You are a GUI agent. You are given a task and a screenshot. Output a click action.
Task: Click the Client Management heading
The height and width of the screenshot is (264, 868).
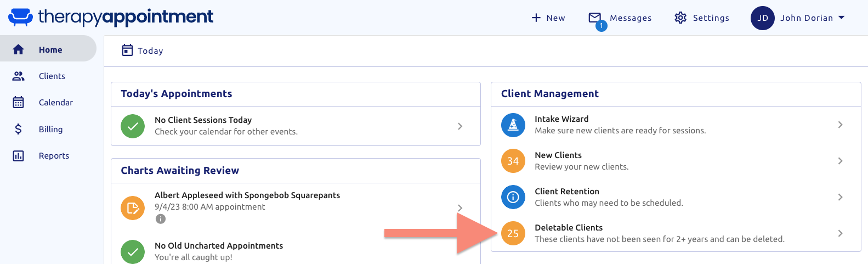pyautogui.click(x=550, y=94)
